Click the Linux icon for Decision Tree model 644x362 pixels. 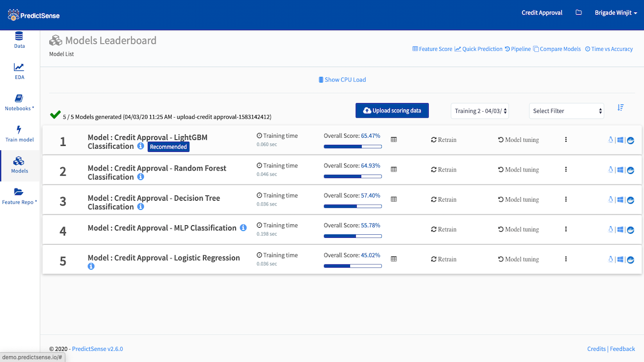point(611,200)
